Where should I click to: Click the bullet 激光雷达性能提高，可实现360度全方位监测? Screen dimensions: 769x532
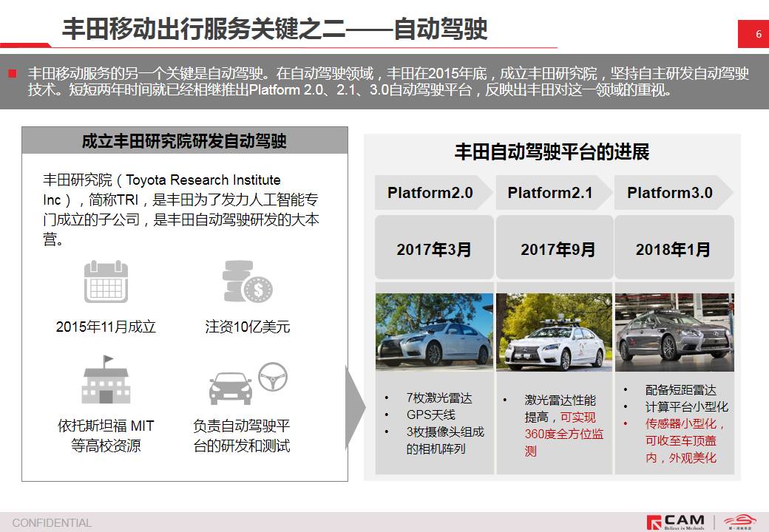click(564, 426)
